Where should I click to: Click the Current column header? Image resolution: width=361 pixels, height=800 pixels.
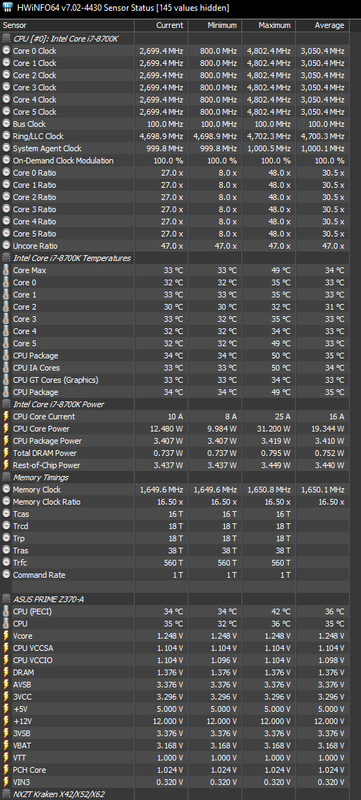[x=162, y=26]
